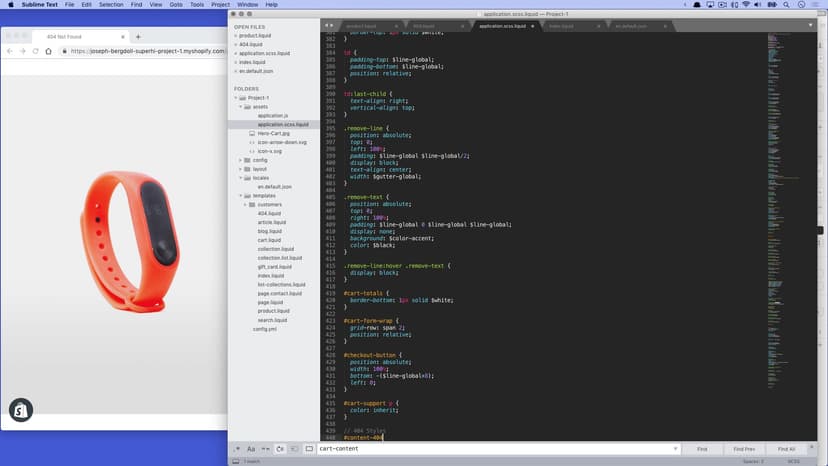
Task: Toggle whole word matching in the find bar
Action: tap(266, 449)
